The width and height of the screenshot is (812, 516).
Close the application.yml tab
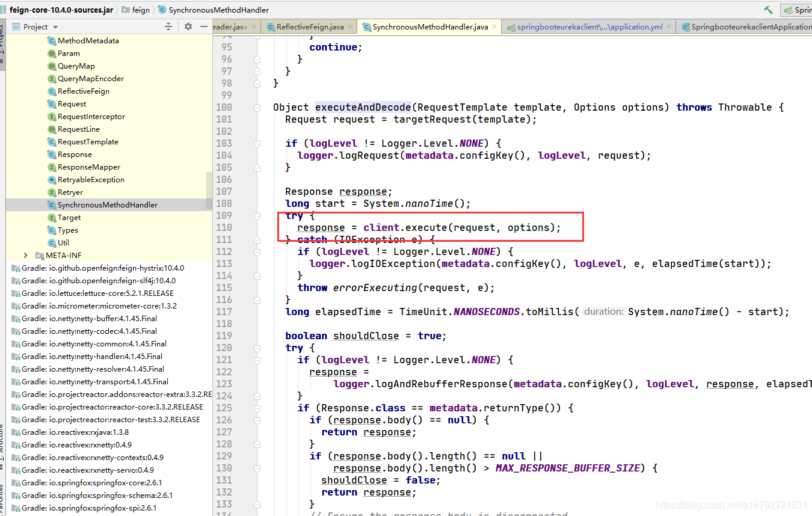(x=669, y=26)
